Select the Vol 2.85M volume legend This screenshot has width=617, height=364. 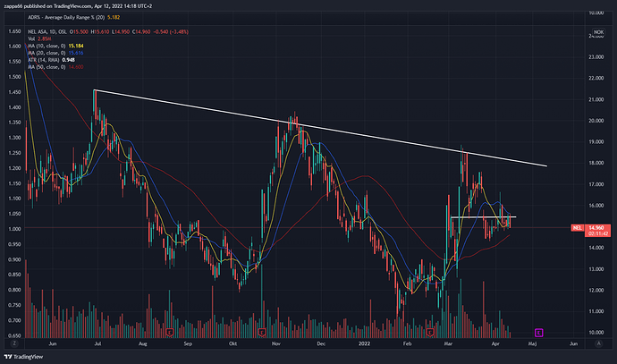(39, 39)
